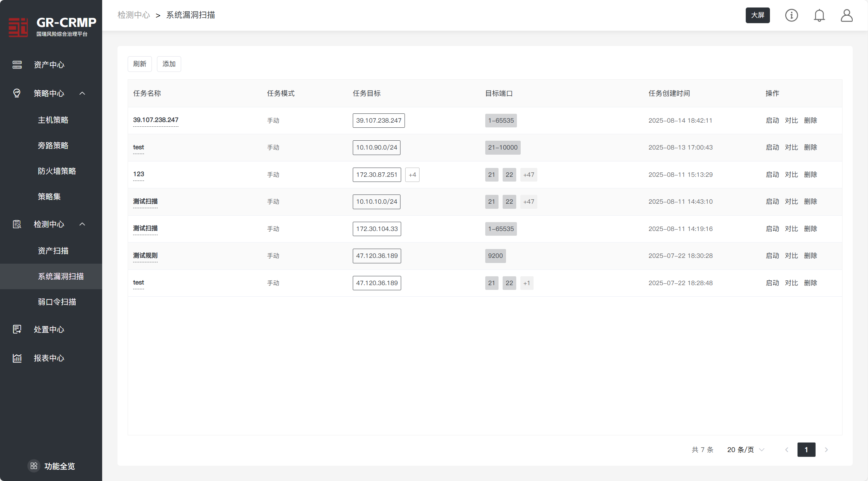Click the 刷新 button
Image resolution: width=868 pixels, height=481 pixels.
pos(140,64)
